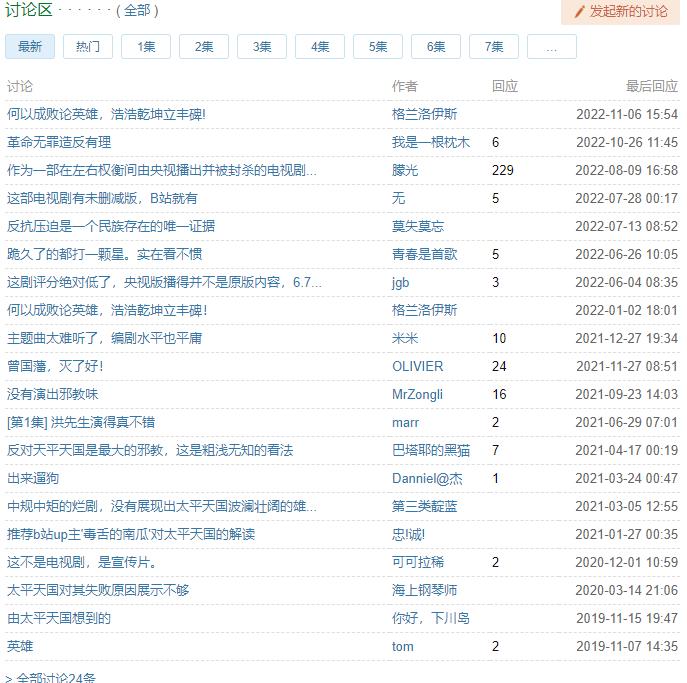Image resolution: width=687 pixels, height=683 pixels.
Task: Open author 巴塔耶的黑猫 profile
Action: [x=430, y=451]
